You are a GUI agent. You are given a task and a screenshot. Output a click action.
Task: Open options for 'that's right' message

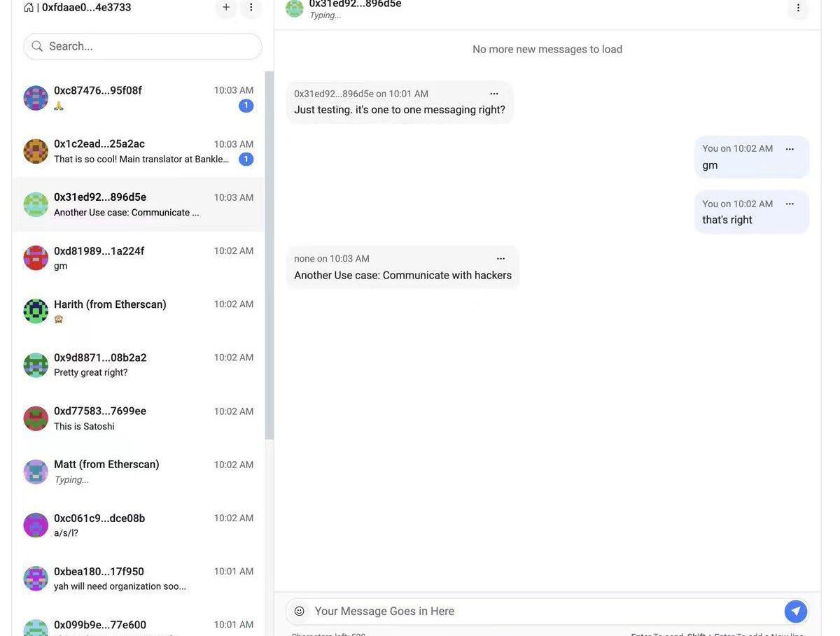[x=790, y=204]
